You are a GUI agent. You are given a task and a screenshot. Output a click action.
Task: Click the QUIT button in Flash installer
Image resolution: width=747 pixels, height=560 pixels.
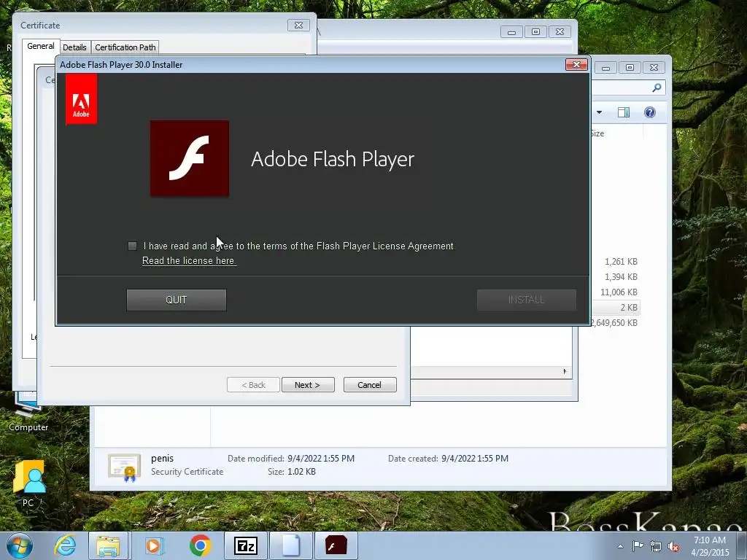pos(177,300)
